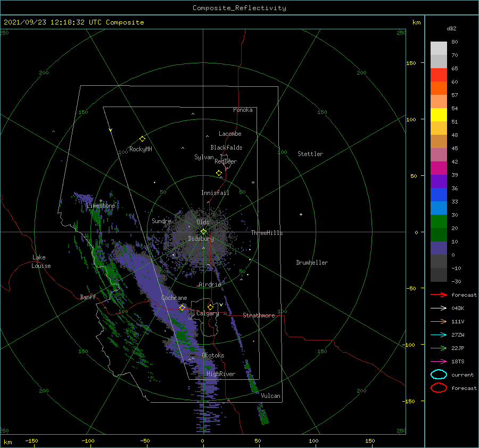Pick the bright green swatch between 30 and 20 dBZ
Viewport: 479px width, 448px height.
[439, 222]
